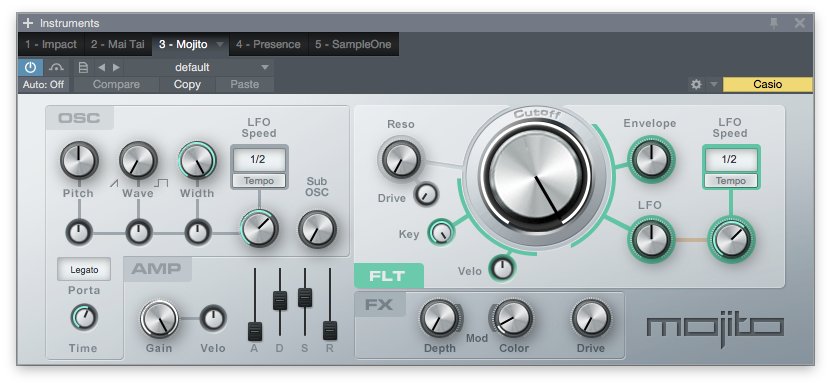Click the Sustain (S) slider handle
Image resolution: width=831 pixels, height=386 pixels.
[x=305, y=297]
